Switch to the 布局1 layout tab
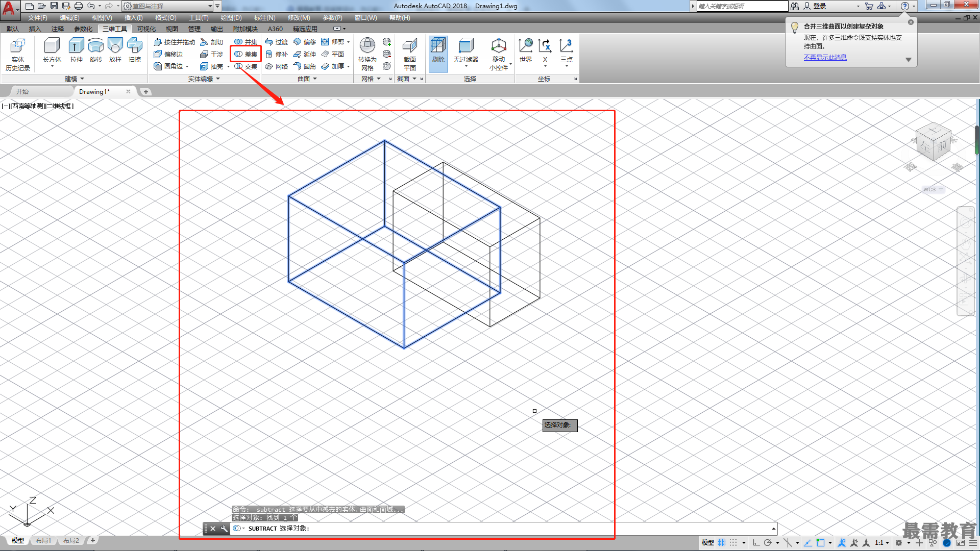The image size is (980, 551). [x=43, y=540]
